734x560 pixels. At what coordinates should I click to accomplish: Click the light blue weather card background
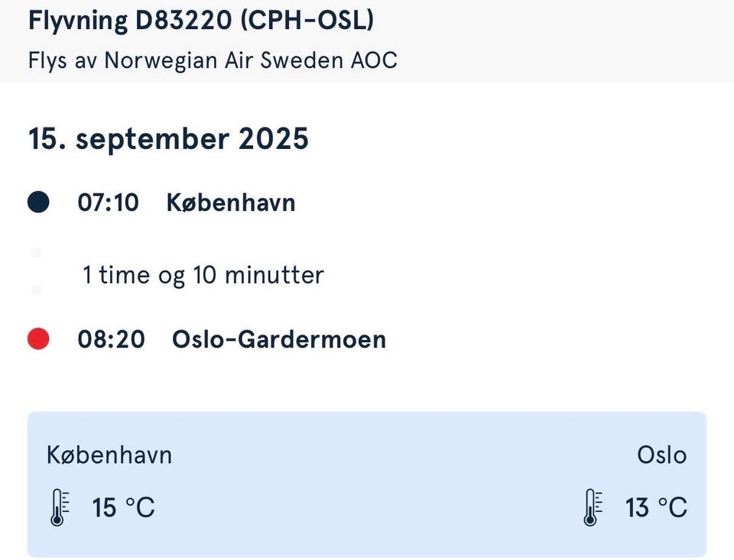coord(367,481)
